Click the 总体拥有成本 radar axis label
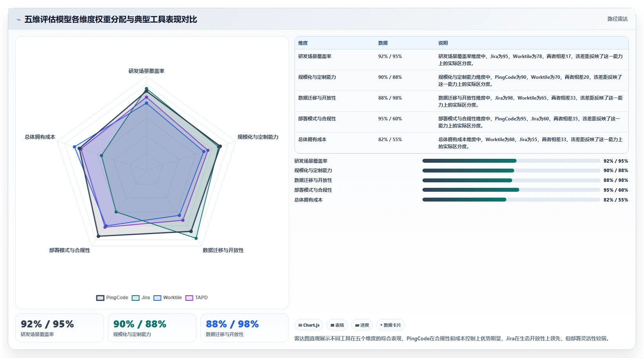The image size is (644, 358). pos(40,137)
